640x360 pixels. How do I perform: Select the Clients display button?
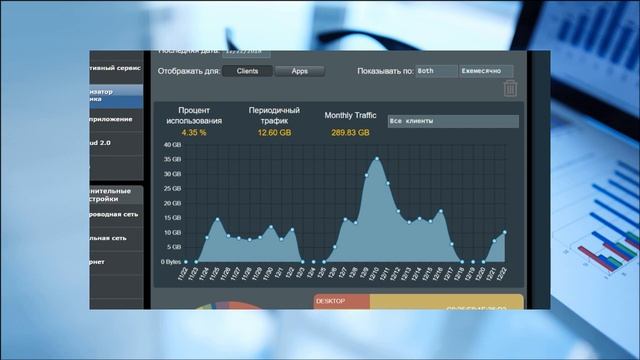tap(247, 71)
